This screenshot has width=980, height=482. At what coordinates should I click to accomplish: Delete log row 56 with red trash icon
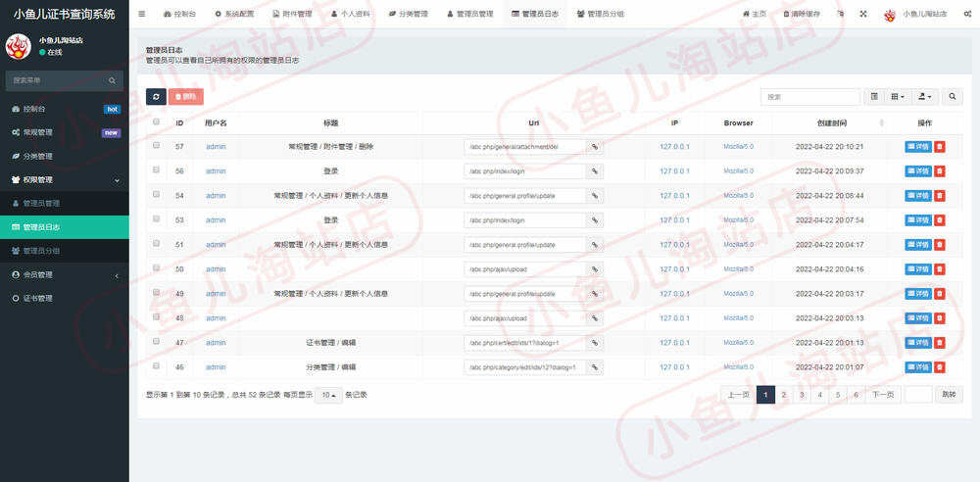940,171
